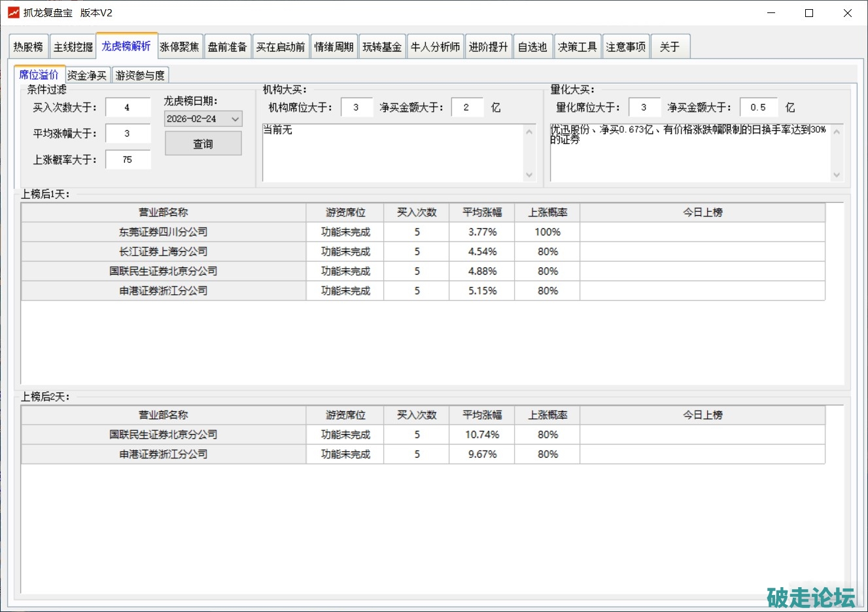This screenshot has height=612, width=868.
Task: Click 上涨概率 column header in 上榜后2天 table
Action: click(547, 415)
